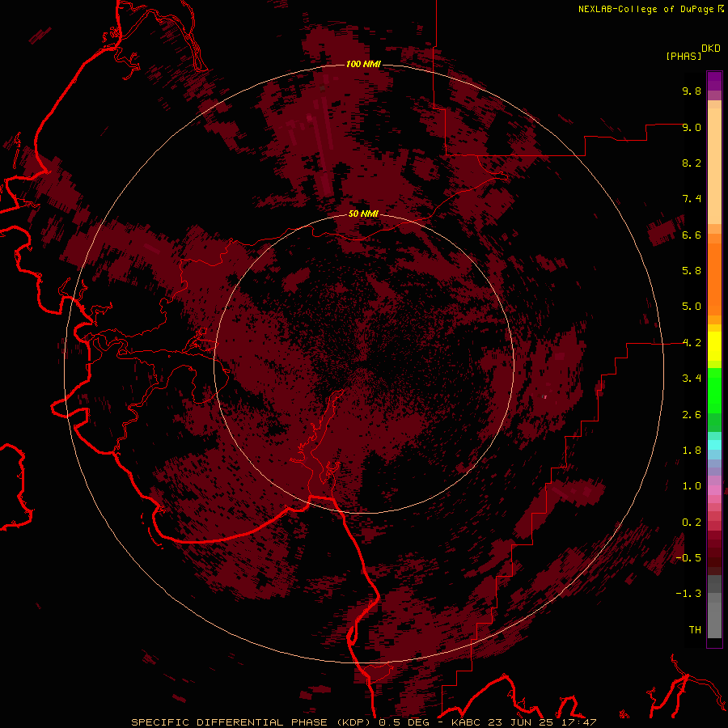Click the gray bottom segment of color bar
The height and width of the screenshot is (728, 728).
pos(714,616)
